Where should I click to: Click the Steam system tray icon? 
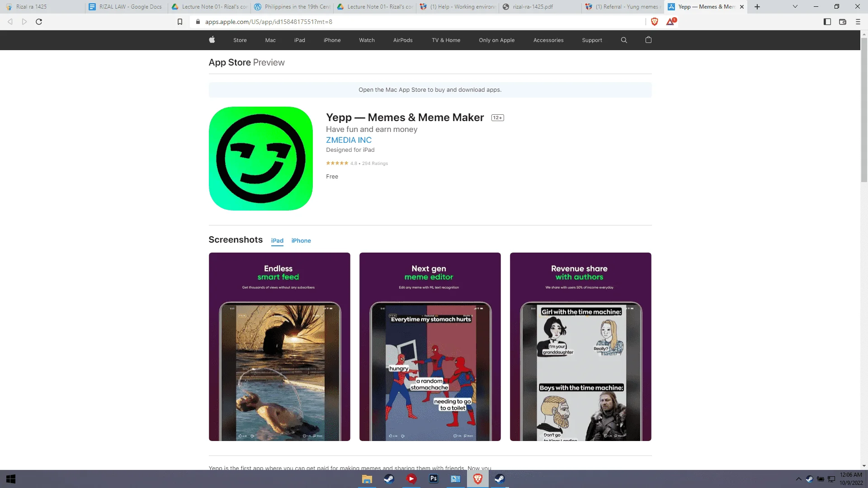coord(809,479)
